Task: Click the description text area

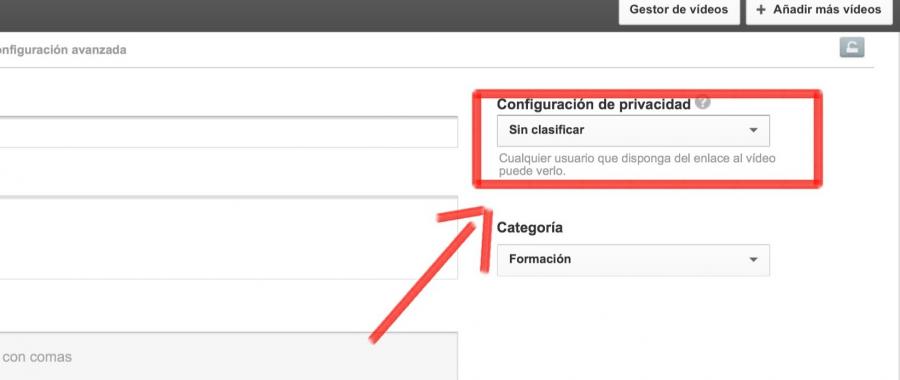Action: point(228,238)
